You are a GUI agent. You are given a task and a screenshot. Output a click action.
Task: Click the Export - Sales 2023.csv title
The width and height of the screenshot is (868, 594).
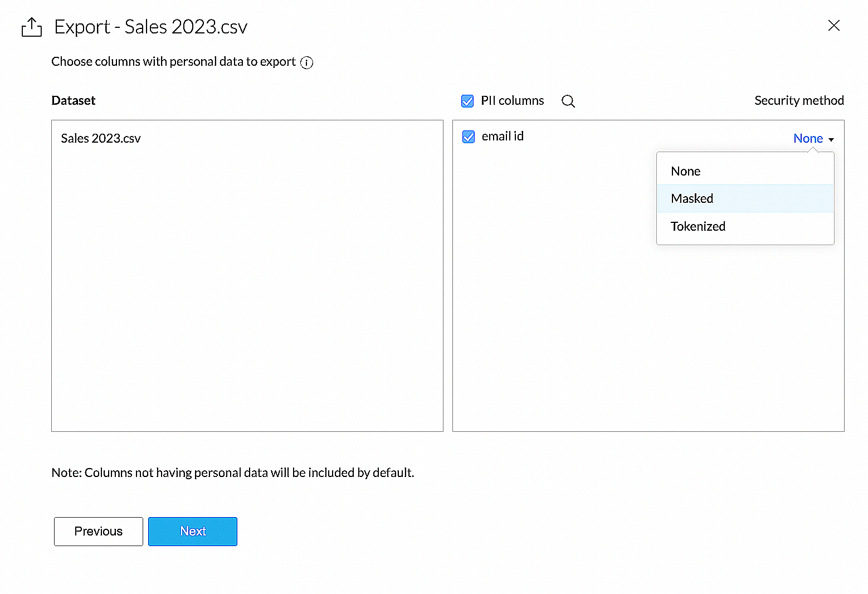(150, 27)
